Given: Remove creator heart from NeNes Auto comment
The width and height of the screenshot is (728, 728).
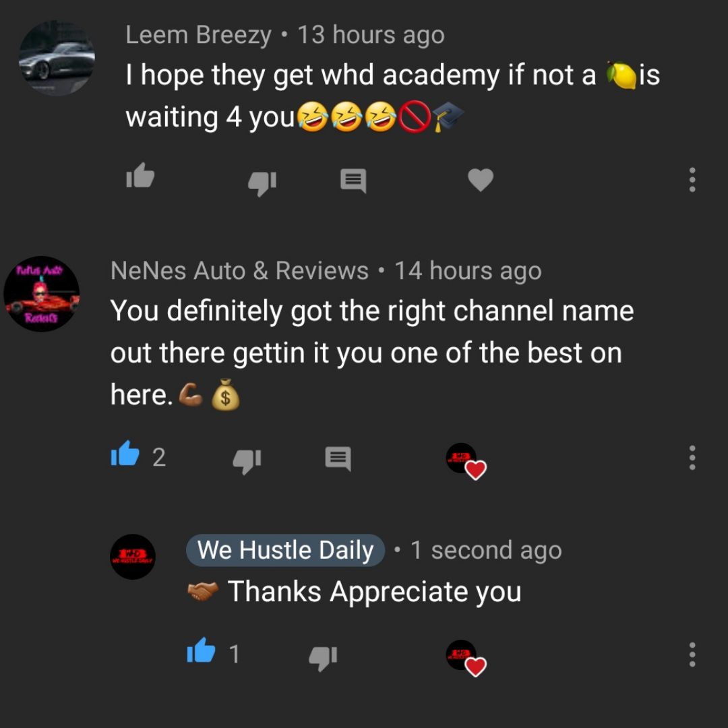Looking at the screenshot, I should pos(466,461).
